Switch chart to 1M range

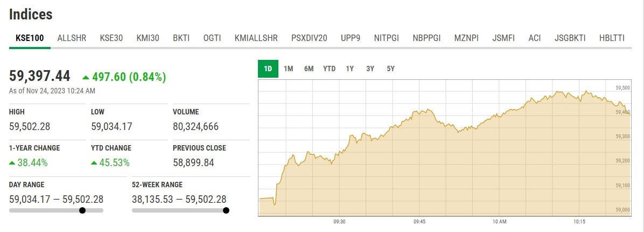click(289, 69)
